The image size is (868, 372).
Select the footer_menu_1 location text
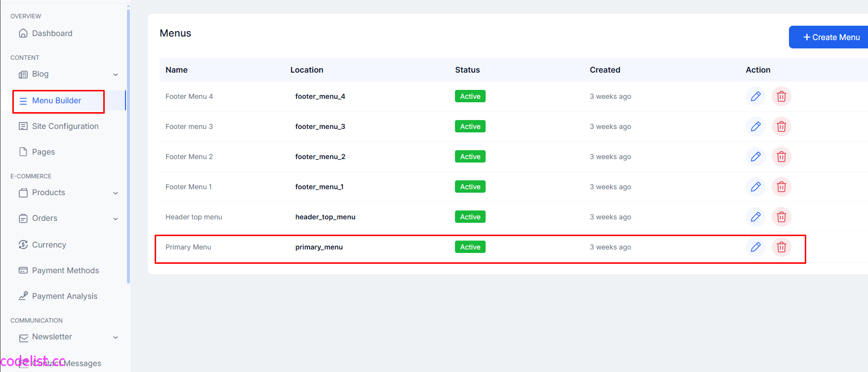(319, 187)
